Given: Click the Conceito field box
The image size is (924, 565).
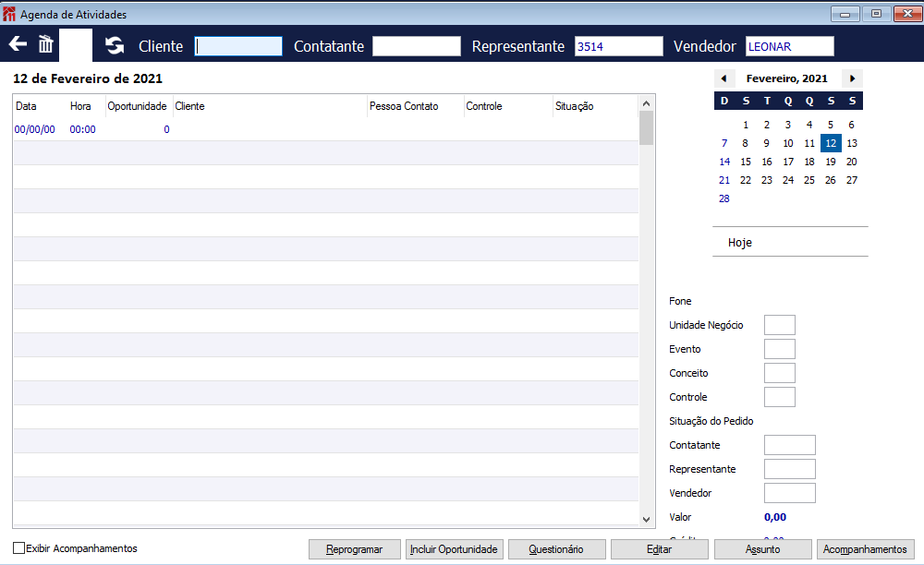Looking at the screenshot, I should [x=780, y=373].
